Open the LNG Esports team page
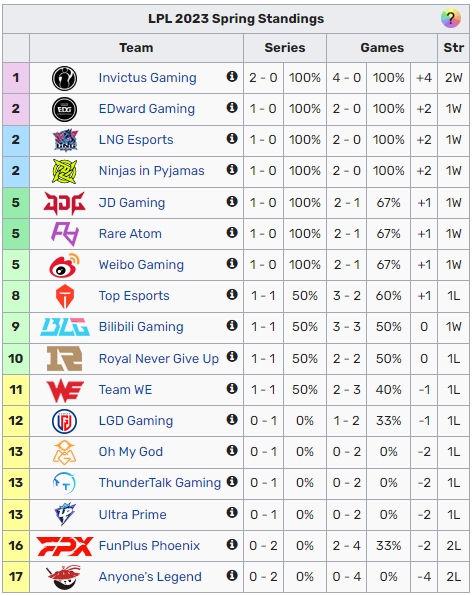472x596 pixels. pyautogui.click(x=136, y=140)
